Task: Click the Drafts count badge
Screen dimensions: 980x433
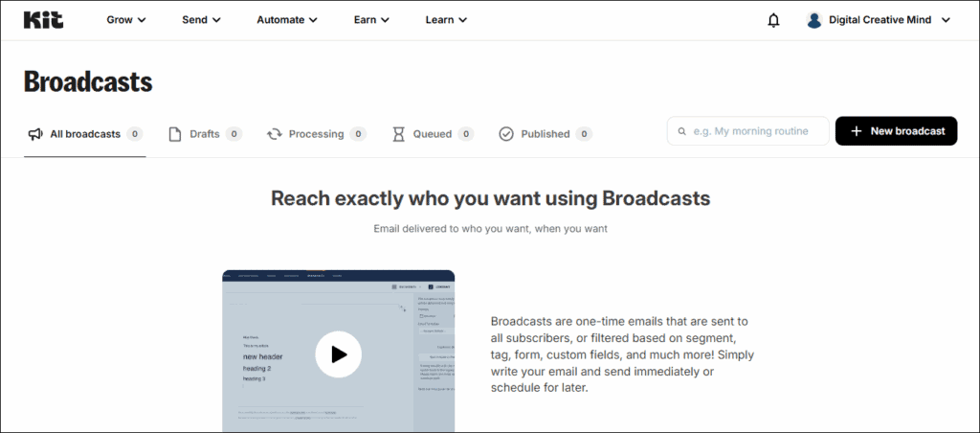Action: click(x=234, y=134)
